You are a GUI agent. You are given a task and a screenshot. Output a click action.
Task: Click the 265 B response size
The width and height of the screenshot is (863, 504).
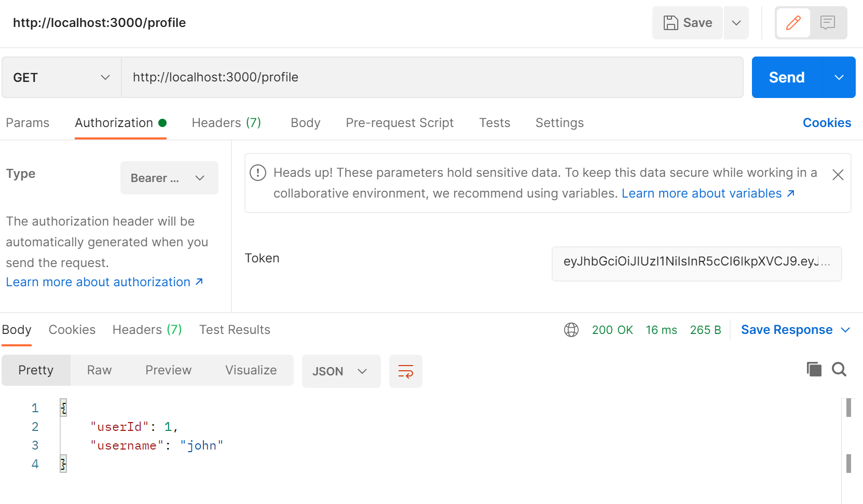pyautogui.click(x=705, y=330)
